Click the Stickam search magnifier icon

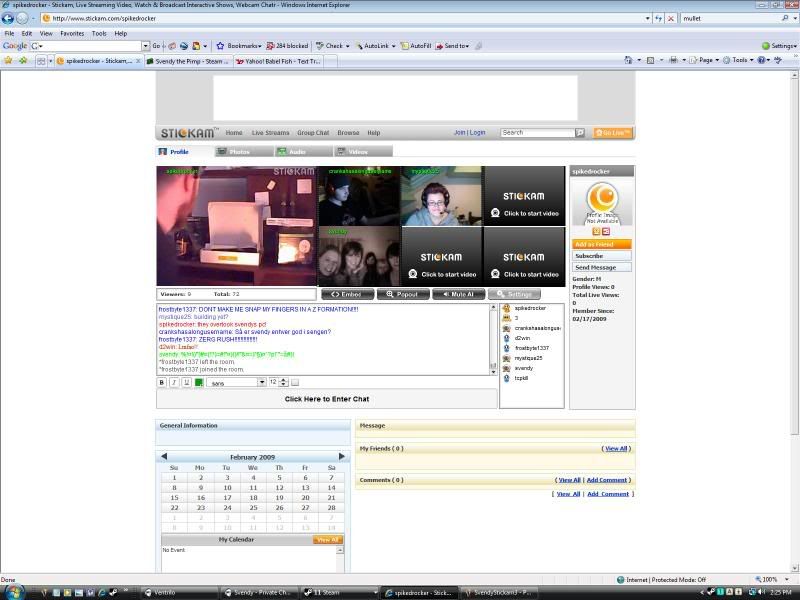point(579,132)
